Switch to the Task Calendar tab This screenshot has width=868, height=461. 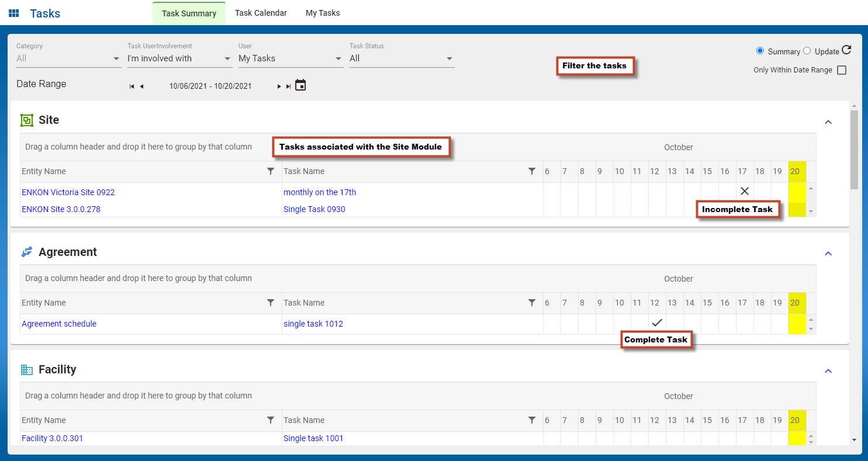pyautogui.click(x=261, y=13)
